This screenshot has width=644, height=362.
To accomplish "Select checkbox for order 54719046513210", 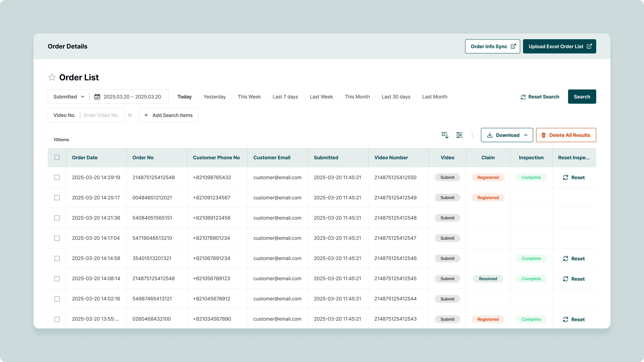I will point(57,238).
